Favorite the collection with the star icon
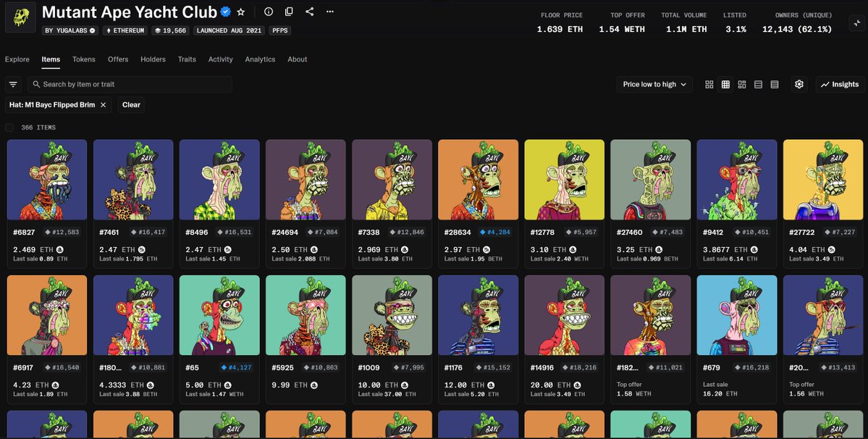 click(x=241, y=12)
